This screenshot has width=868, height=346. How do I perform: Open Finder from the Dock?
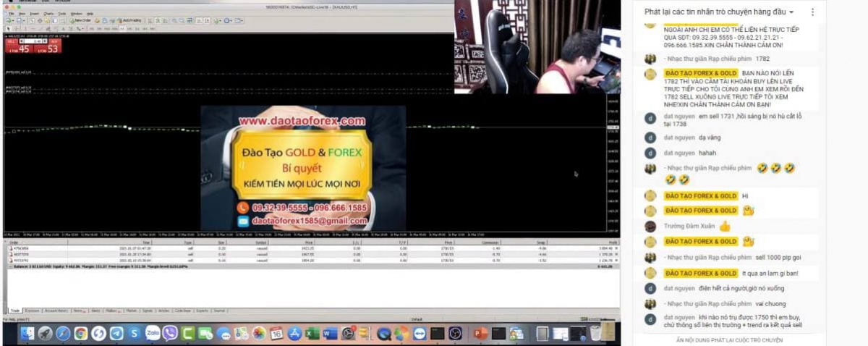[27, 334]
